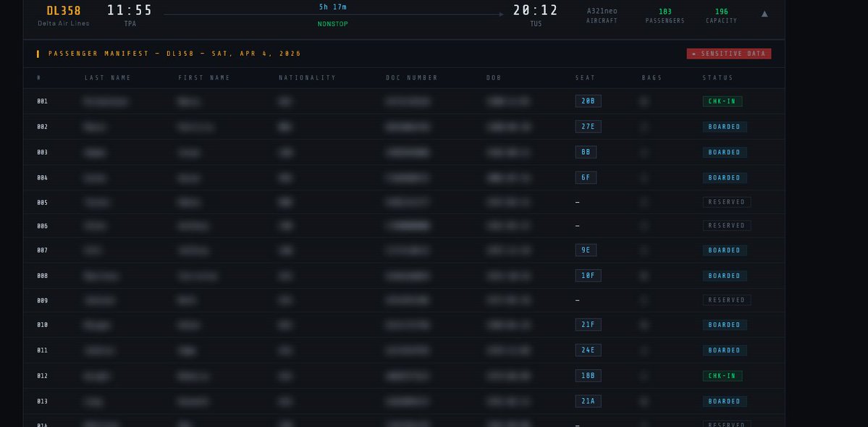Select passenger row number 001

pos(42,101)
